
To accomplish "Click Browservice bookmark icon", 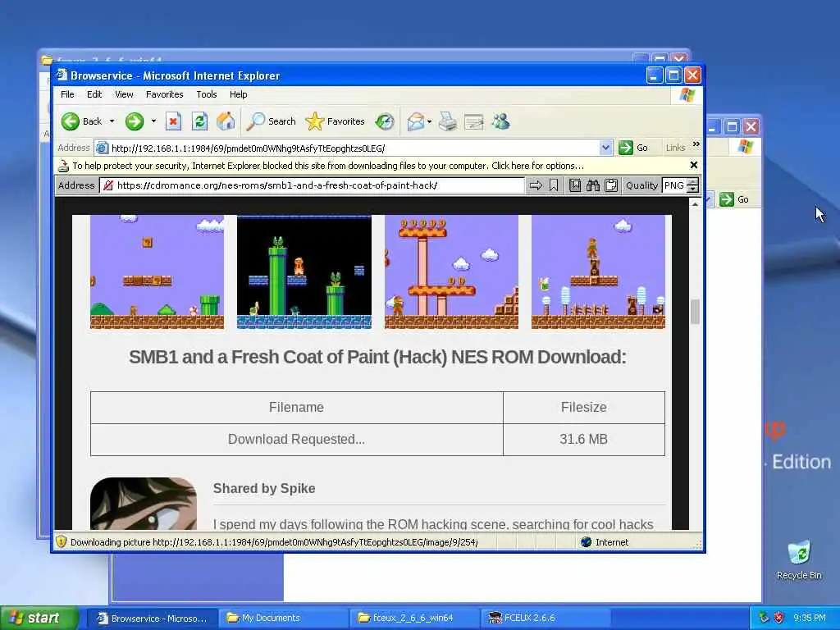I will click(x=554, y=185).
